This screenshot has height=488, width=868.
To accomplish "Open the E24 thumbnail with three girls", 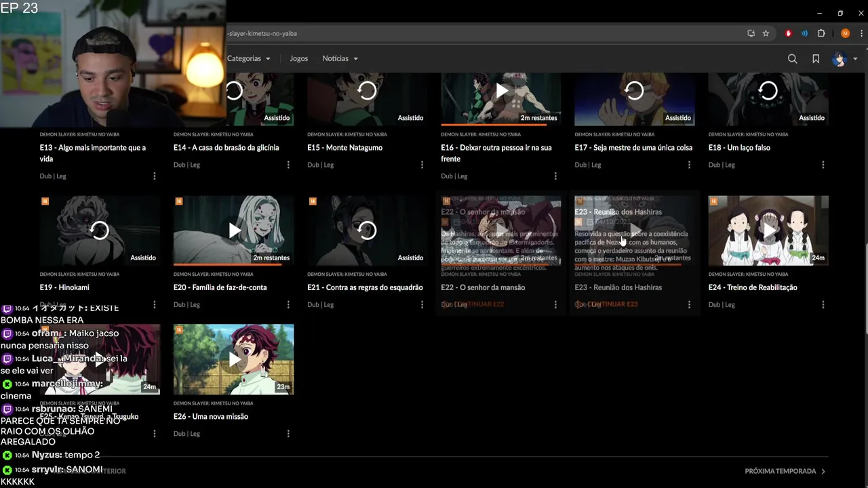I will pyautogui.click(x=768, y=230).
